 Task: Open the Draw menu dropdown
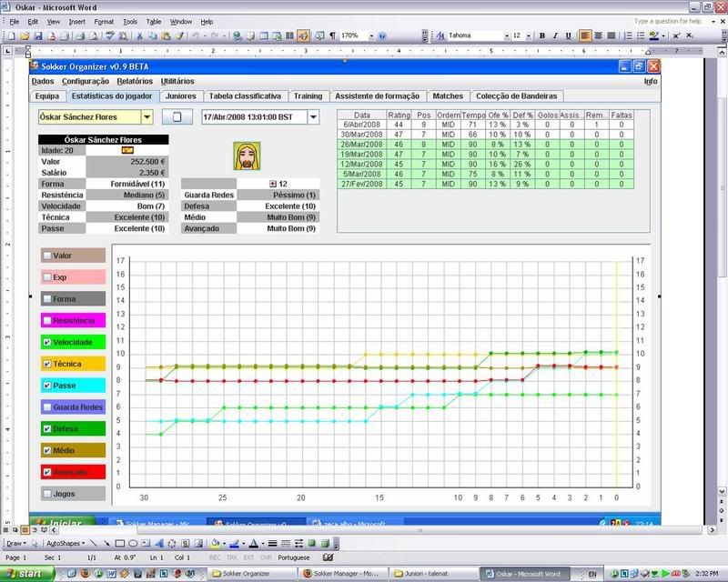click(x=15, y=543)
